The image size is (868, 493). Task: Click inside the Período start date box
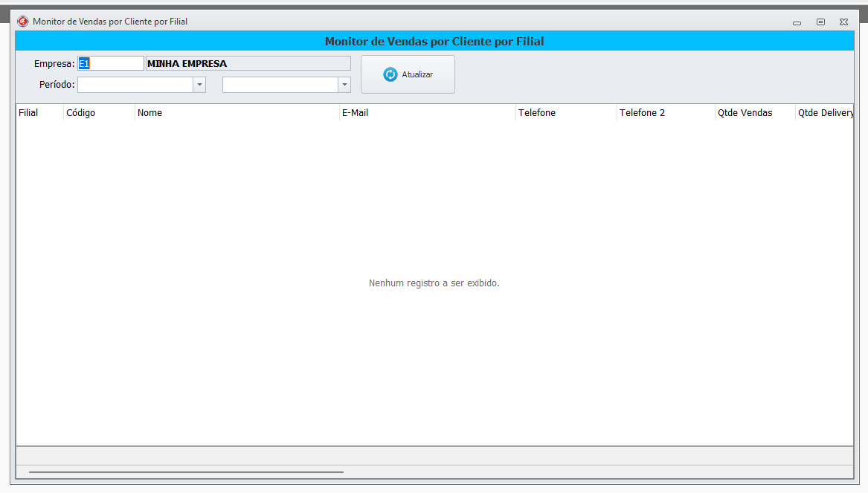click(135, 85)
